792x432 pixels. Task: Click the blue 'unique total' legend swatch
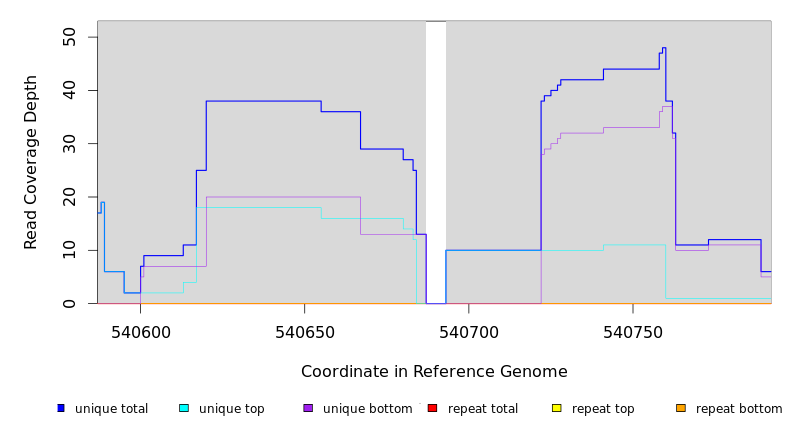coord(61,408)
